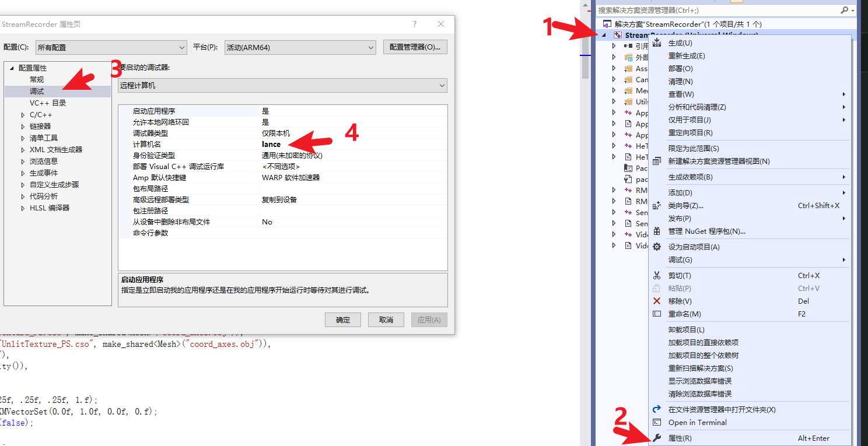Click the Pac manifest file icon
Screen dimensions: 868x446
coord(628,168)
